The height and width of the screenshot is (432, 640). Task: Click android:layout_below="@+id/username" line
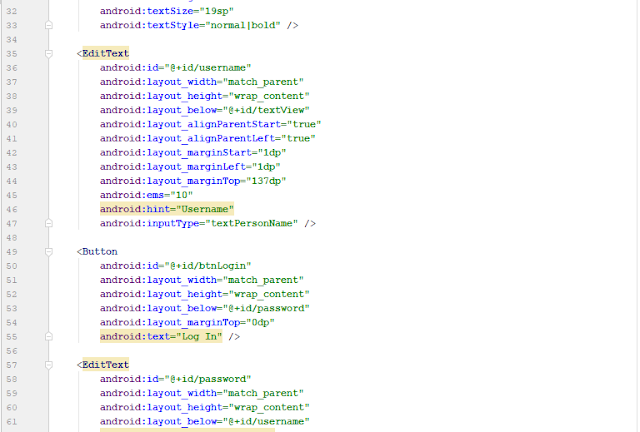pos(204,421)
